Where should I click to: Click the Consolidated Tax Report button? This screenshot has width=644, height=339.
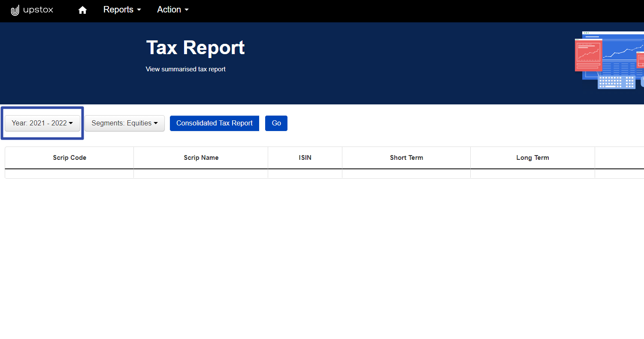click(x=215, y=123)
